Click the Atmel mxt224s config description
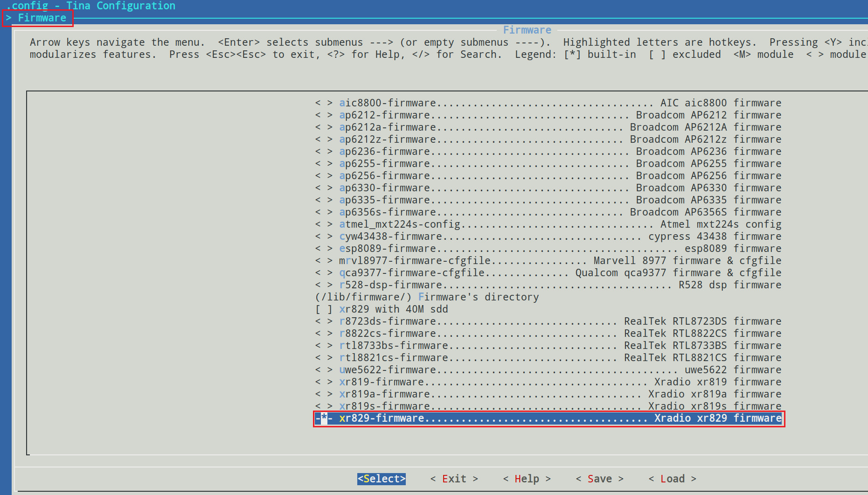The height and width of the screenshot is (495, 868). pyautogui.click(x=721, y=224)
